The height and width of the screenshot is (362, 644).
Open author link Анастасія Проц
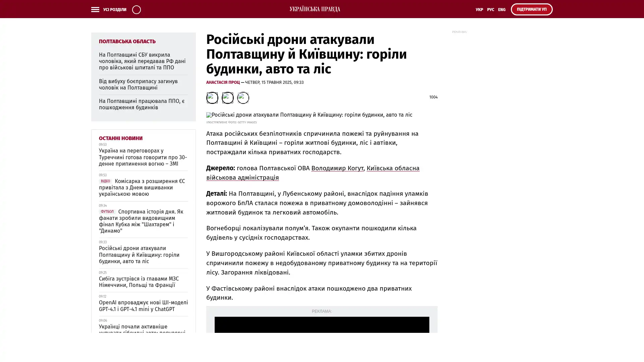coord(223,82)
